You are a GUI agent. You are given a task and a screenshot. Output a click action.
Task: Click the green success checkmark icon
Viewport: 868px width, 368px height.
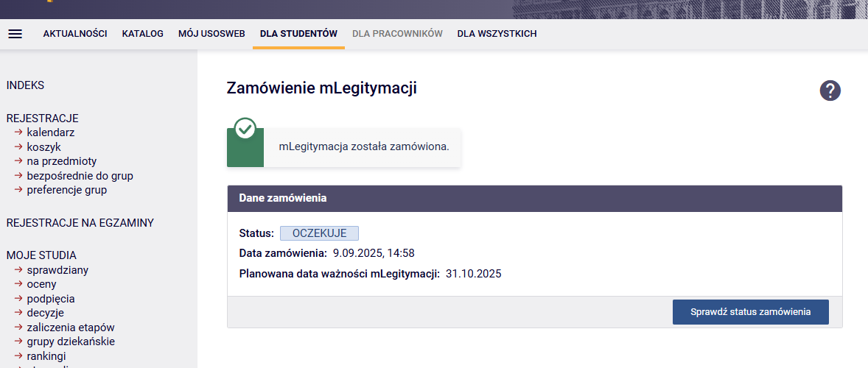point(245,130)
